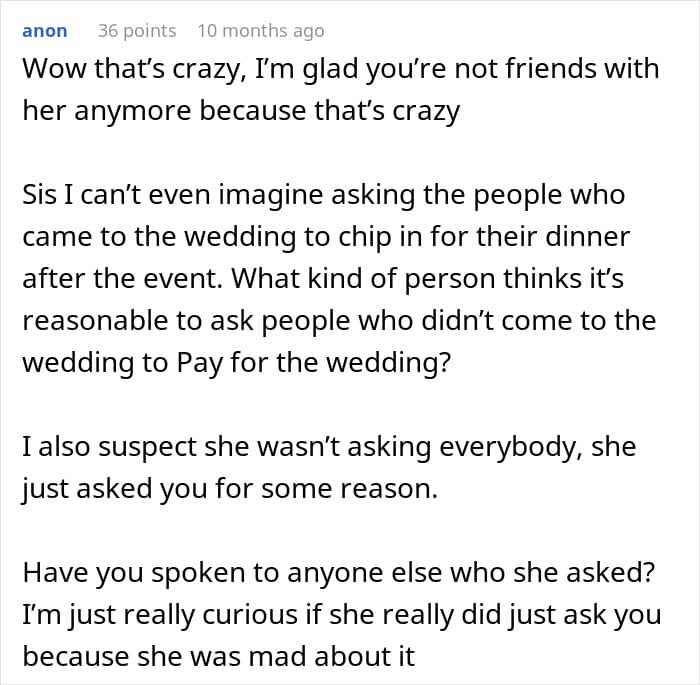Select the line beginning 'Wow that's crazy'
Image resolution: width=700 pixels, height=685 pixels.
pos(341,70)
